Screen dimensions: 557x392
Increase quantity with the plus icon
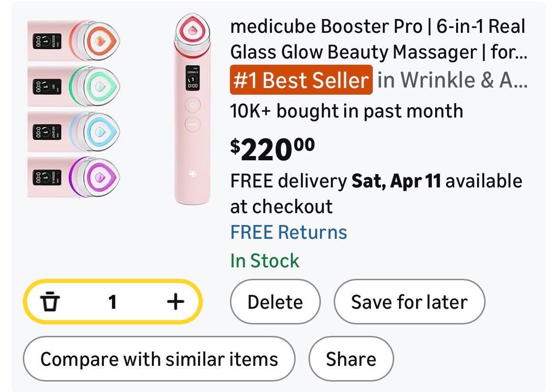175,302
